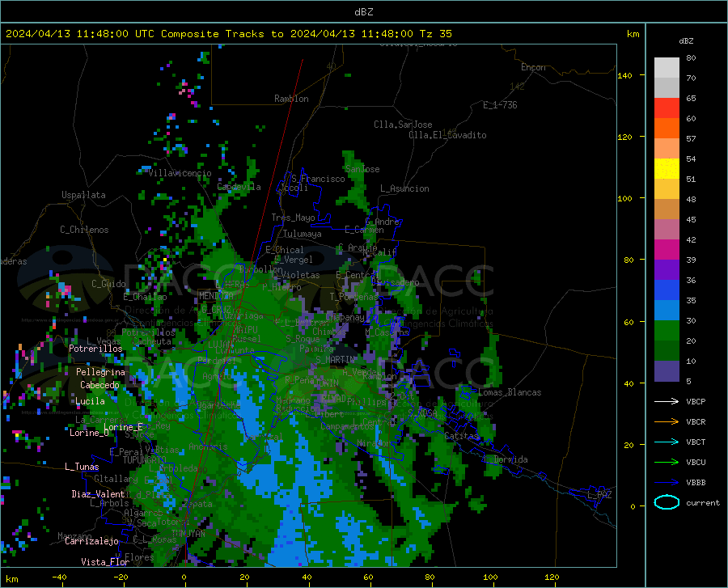Click the orange VBCR arrow legend symbol
Viewport: 728px width, 588px height.
pyautogui.click(x=667, y=422)
